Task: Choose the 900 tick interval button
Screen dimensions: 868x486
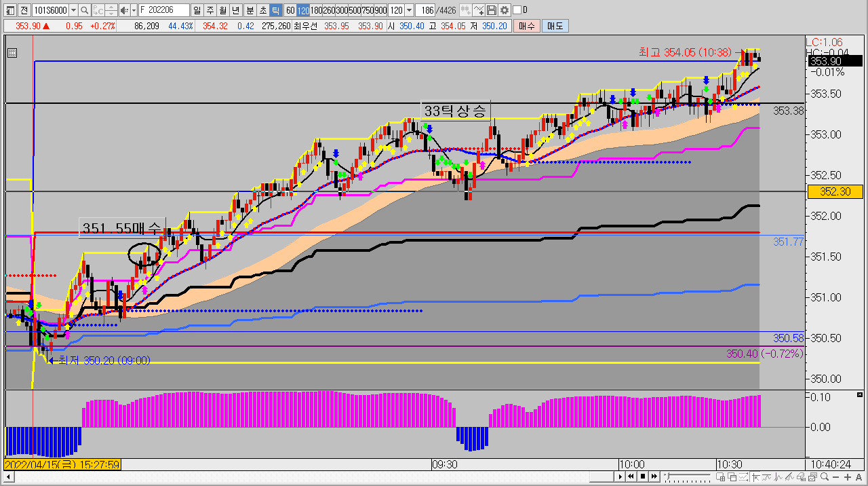Action: tap(380, 10)
